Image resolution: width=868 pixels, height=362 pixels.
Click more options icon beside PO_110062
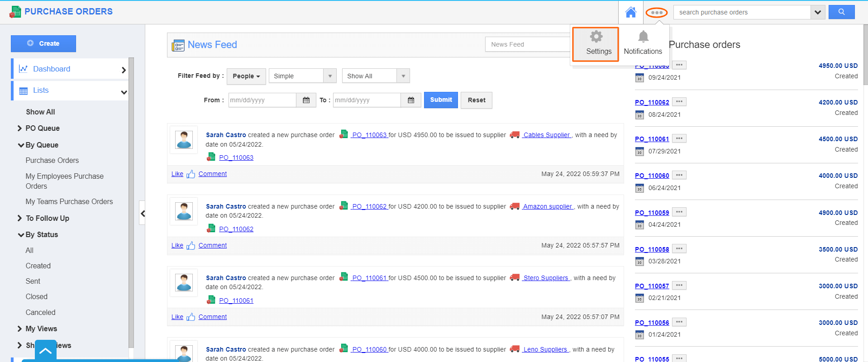(679, 102)
